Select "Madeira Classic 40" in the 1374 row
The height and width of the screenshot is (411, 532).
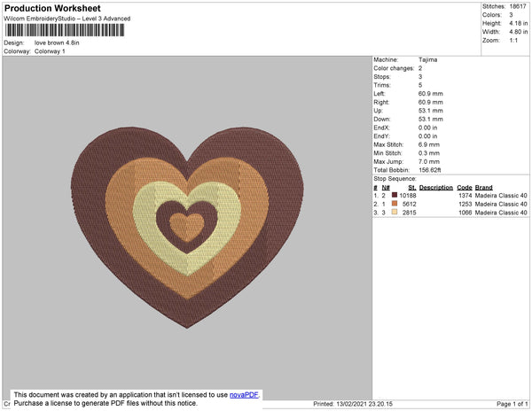click(501, 196)
